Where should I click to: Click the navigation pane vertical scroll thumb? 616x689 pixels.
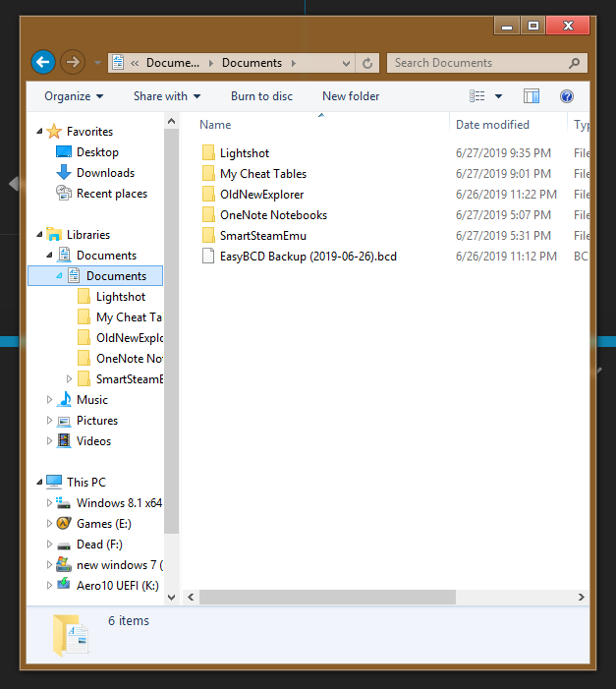tap(171, 331)
